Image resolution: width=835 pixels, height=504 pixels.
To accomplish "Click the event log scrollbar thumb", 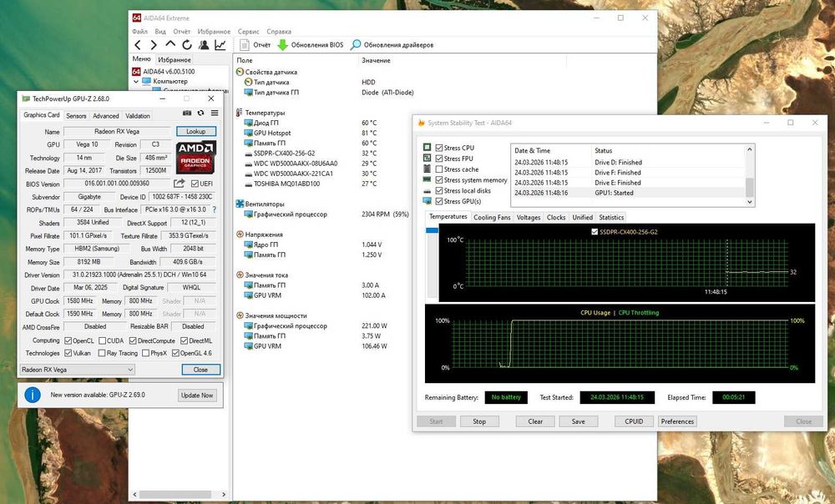I will pyautogui.click(x=749, y=187).
